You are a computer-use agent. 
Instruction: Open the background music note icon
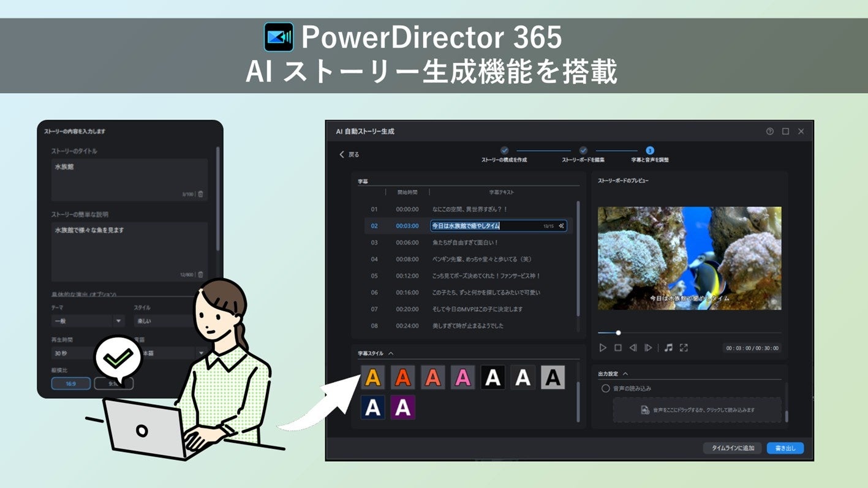pyautogui.click(x=668, y=348)
